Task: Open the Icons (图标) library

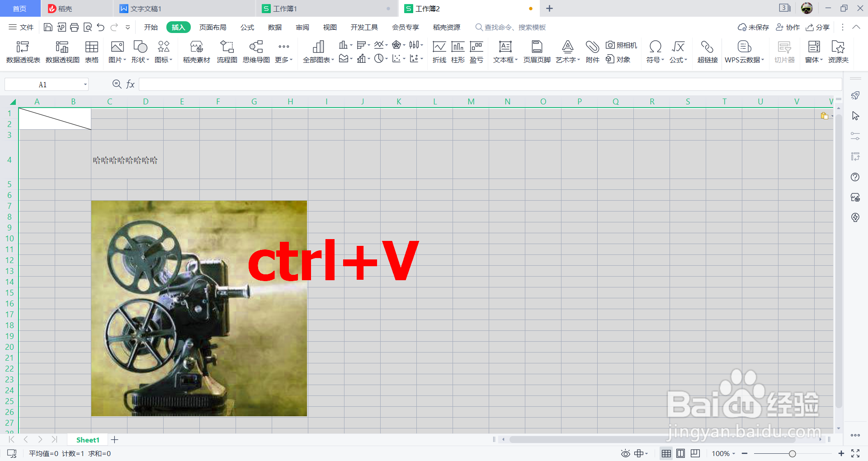Action: (164, 52)
